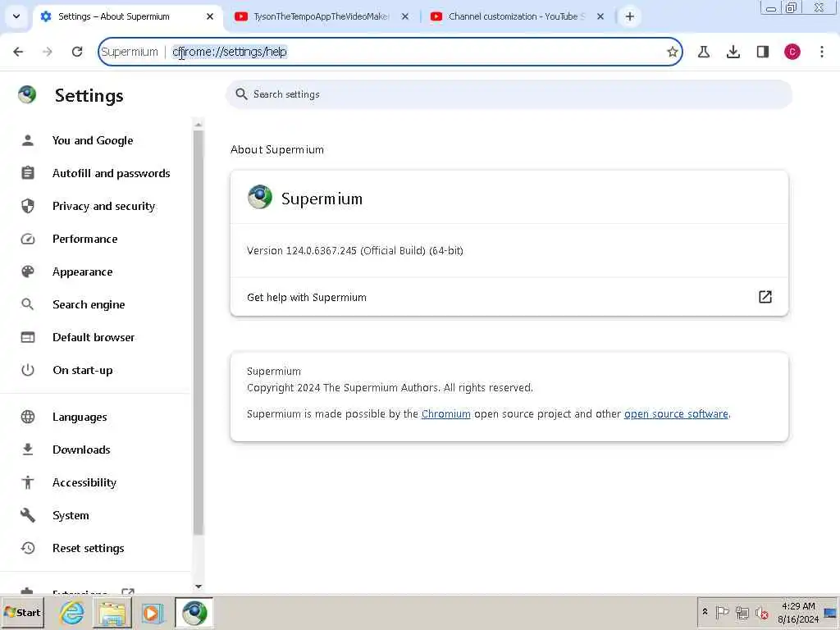Open the open source software link

coord(676,413)
